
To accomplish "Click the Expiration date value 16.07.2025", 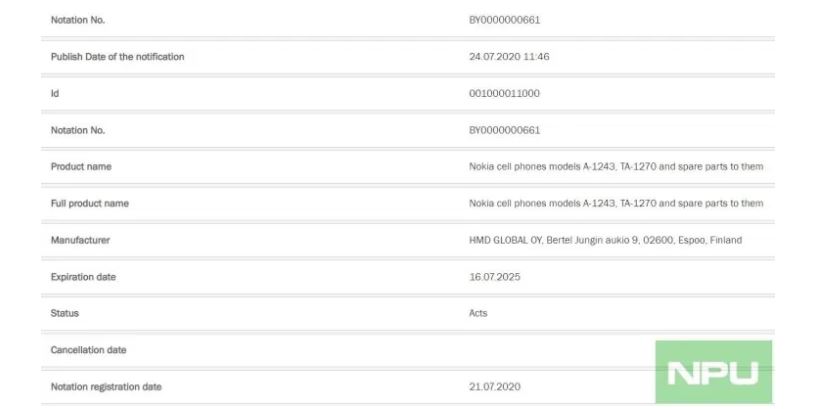I will click(495, 277).
